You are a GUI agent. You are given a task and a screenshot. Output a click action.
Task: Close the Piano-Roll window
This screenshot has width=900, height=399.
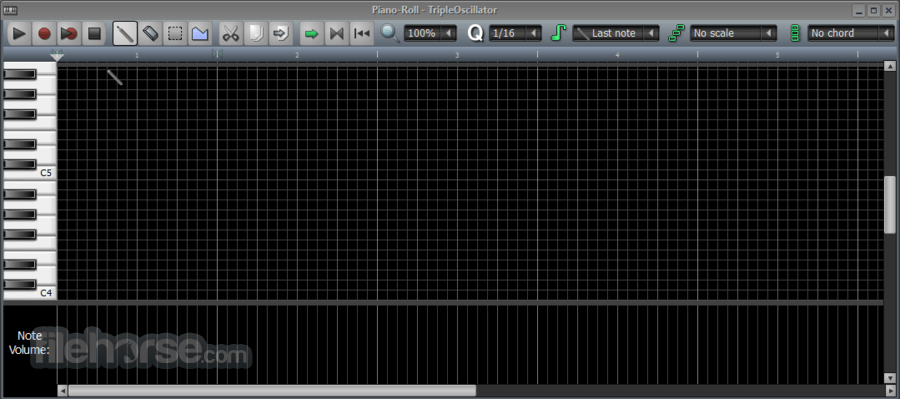pyautogui.click(x=888, y=10)
